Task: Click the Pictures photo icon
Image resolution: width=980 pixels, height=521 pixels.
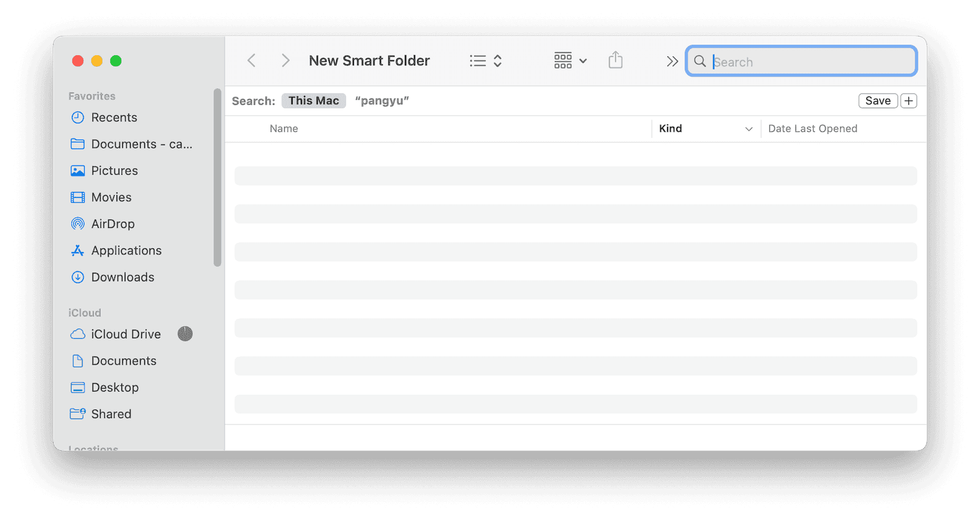Action: pos(78,171)
